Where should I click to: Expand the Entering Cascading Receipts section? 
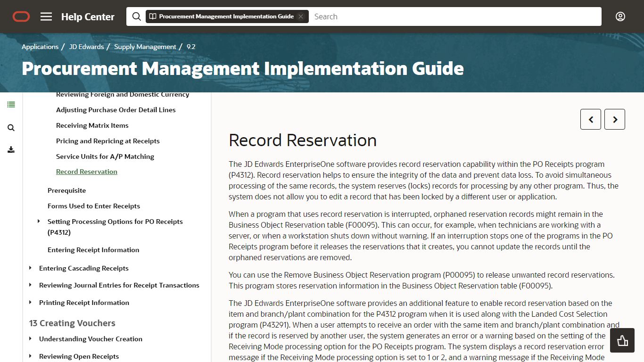point(30,268)
